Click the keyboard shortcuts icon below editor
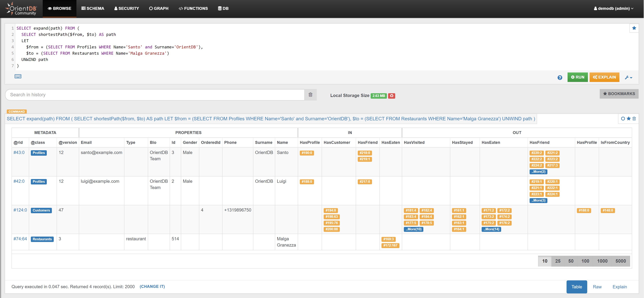Viewport: 644px width, 298px height. pos(18,76)
